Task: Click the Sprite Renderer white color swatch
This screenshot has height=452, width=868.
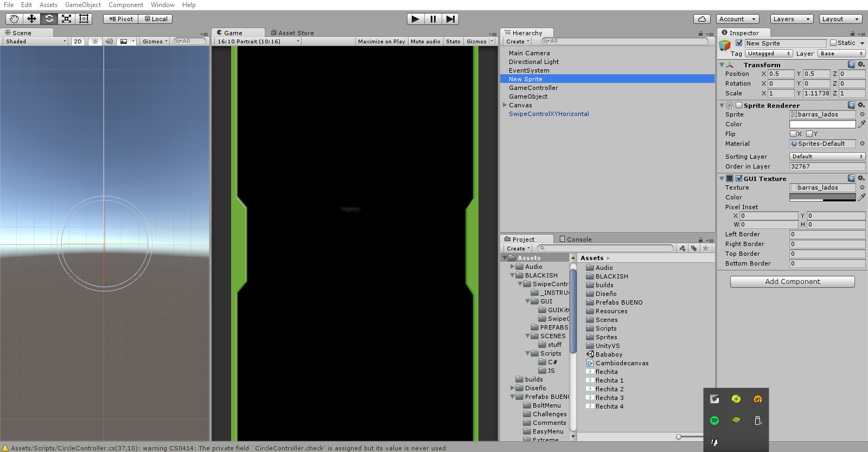Action: [x=822, y=124]
